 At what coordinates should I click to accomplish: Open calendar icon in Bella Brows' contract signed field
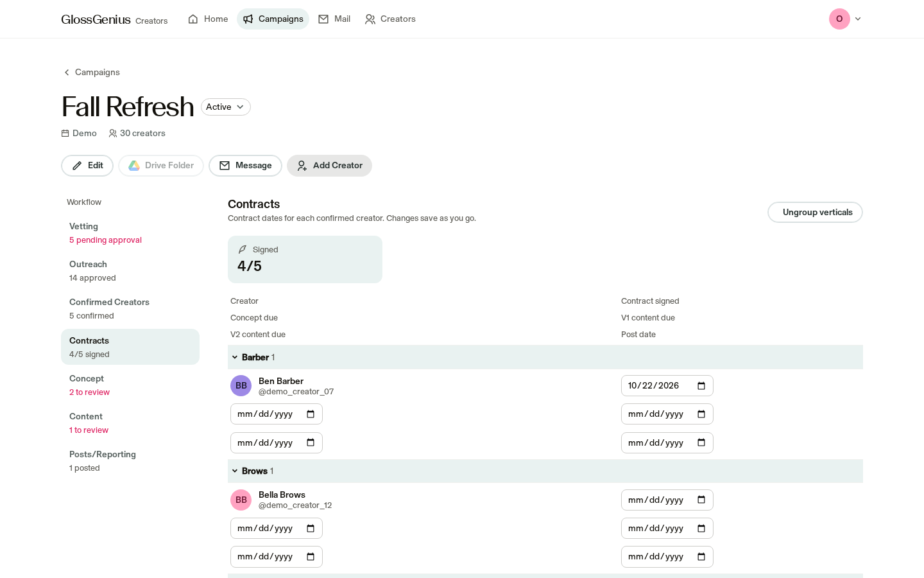pyautogui.click(x=701, y=500)
